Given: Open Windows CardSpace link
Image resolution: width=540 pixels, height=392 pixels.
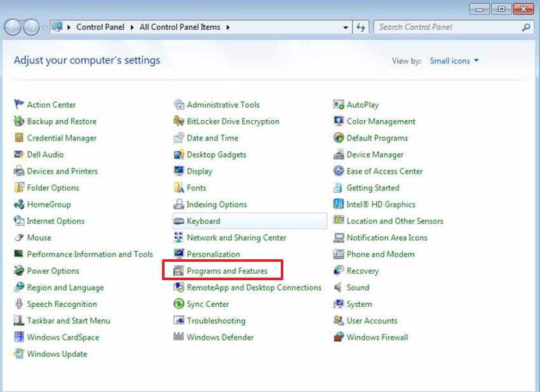Looking at the screenshot, I should 63,337.
